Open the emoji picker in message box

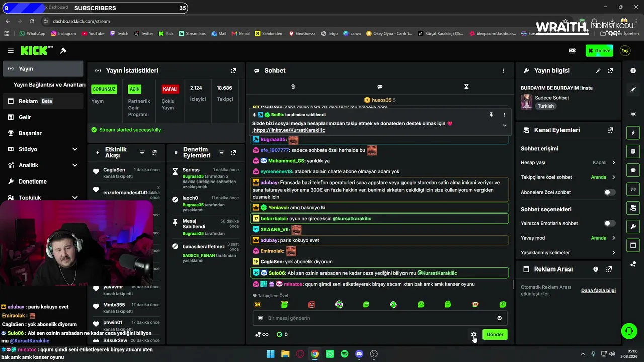coord(499,318)
